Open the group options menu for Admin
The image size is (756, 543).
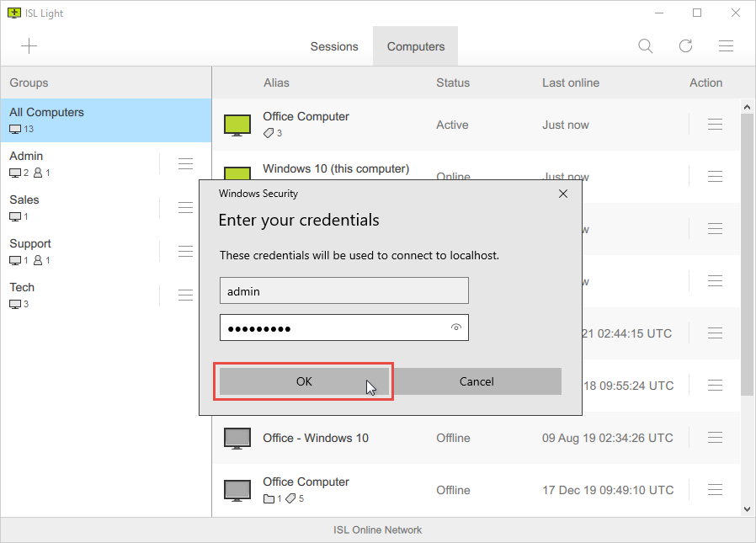point(185,163)
